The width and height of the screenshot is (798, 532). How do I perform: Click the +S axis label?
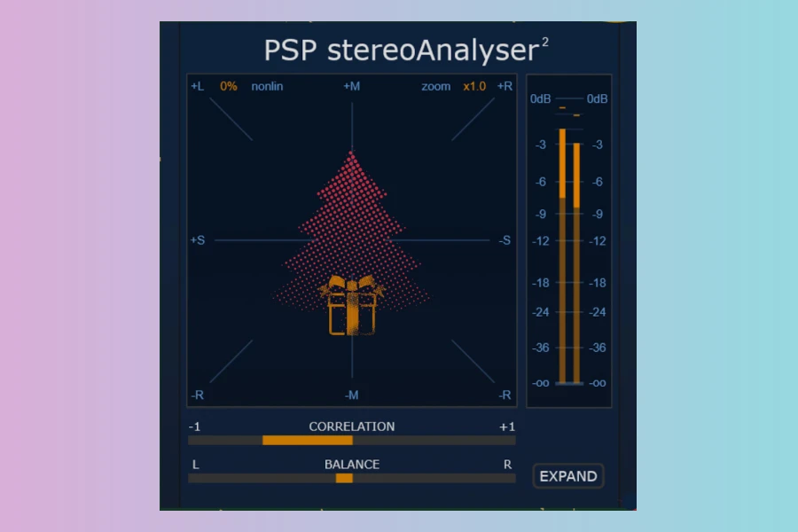(198, 240)
